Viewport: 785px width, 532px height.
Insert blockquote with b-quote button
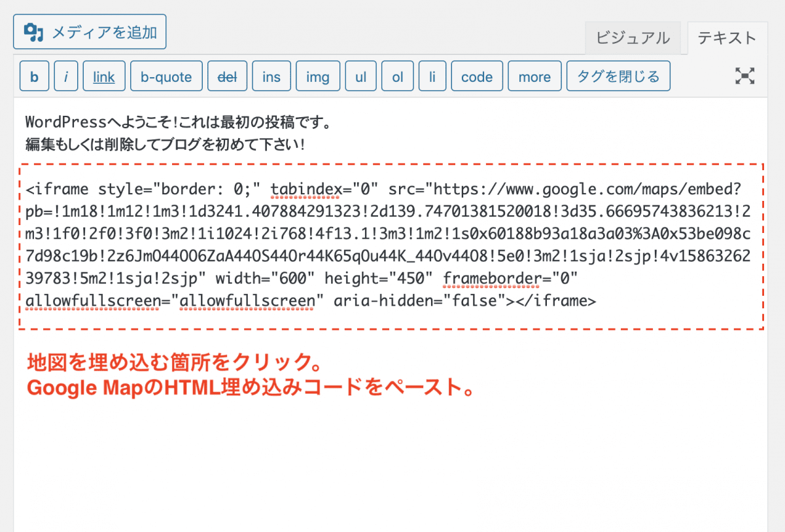(166, 76)
